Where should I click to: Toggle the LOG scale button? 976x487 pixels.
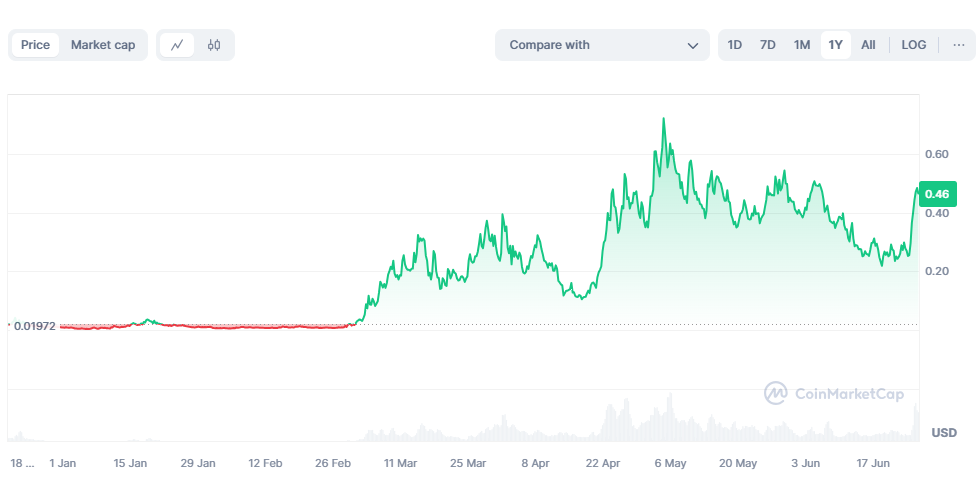tap(914, 45)
